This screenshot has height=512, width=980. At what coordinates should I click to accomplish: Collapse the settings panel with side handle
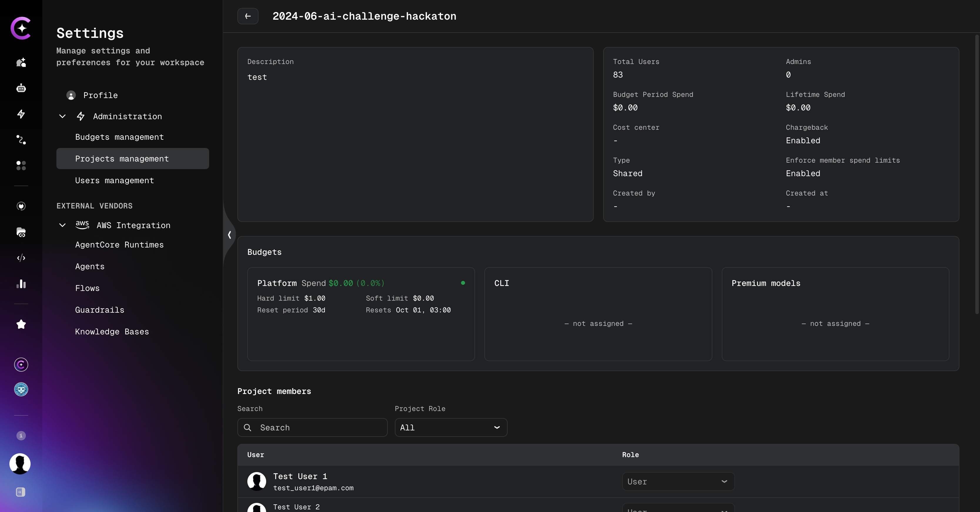point(229,235)
